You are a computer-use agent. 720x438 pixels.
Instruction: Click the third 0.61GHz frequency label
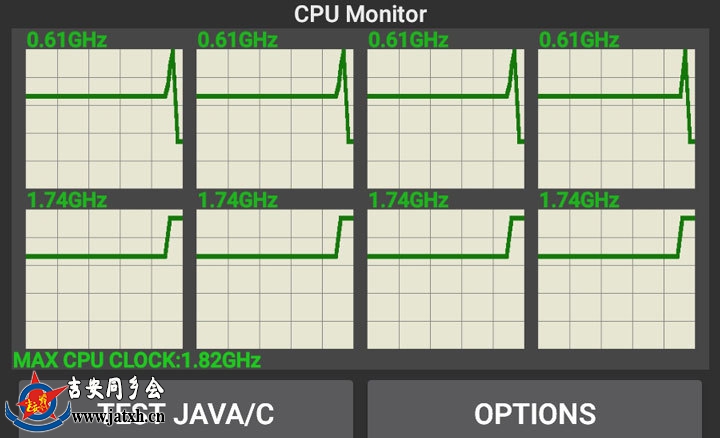click(x=408, y=40)
